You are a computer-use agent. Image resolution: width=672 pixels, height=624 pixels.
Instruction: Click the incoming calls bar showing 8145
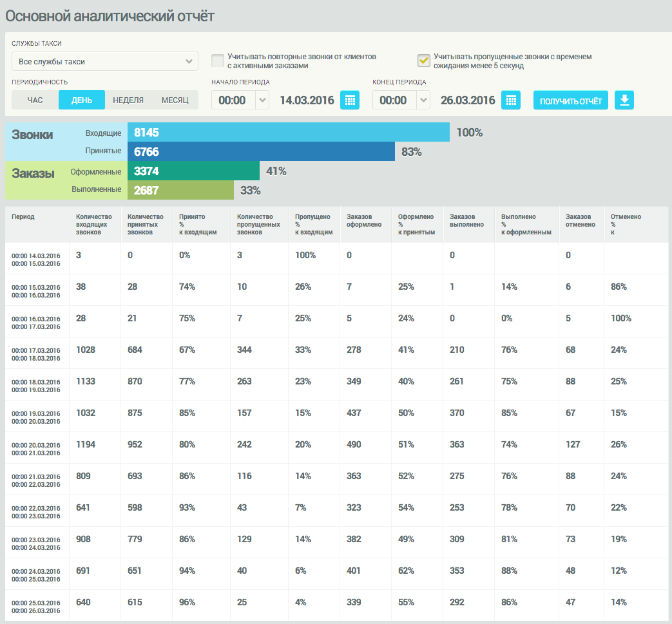(x=288, y=133)
